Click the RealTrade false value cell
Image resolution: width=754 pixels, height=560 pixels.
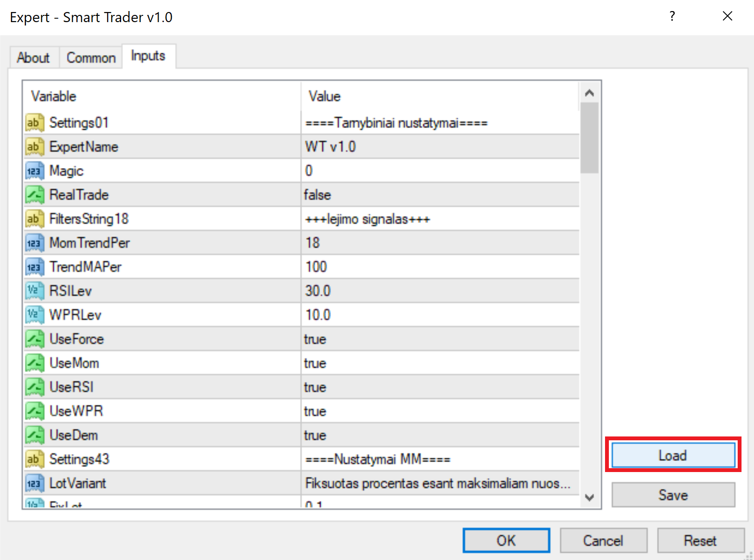(440, 195)
